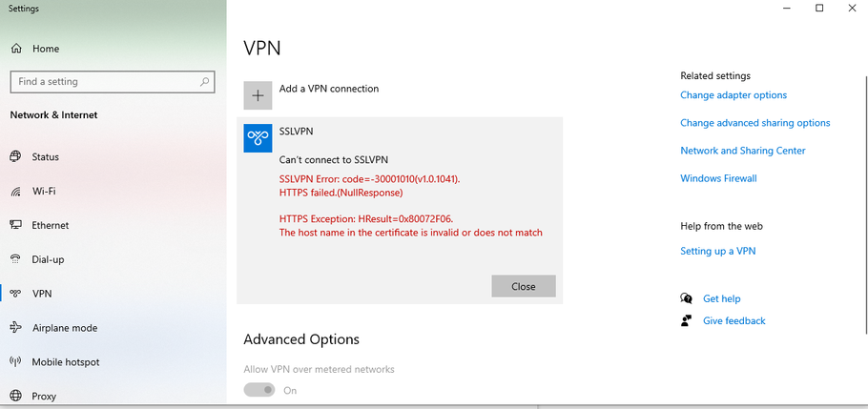Click the Mobile hotspot icon

click(15, 362)
